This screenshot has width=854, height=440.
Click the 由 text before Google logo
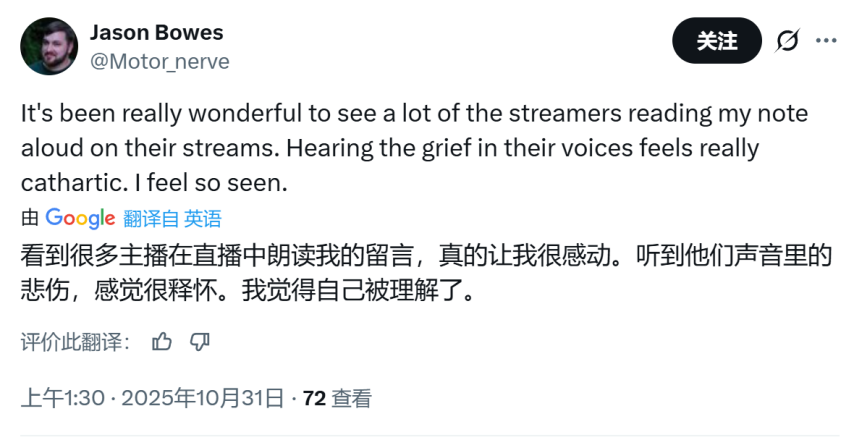(x=31, y=219)
